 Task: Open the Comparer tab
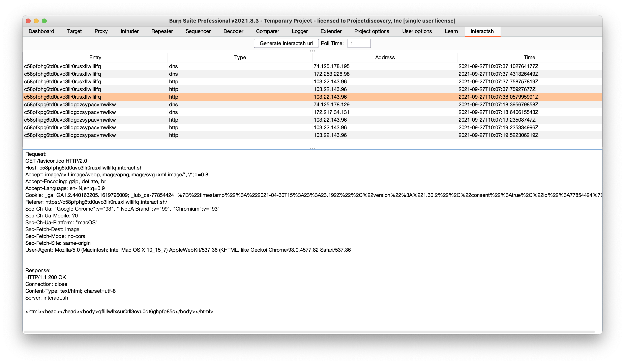click(x=267, y=31)
